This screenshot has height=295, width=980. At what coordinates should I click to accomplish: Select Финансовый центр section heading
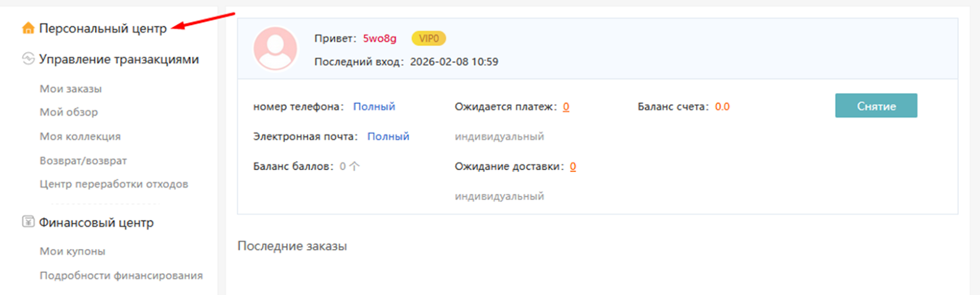point(96,222)
